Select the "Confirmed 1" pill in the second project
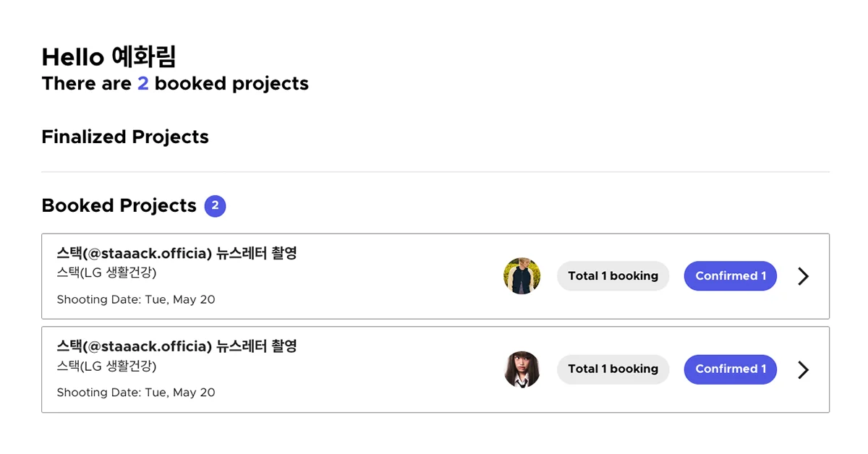 [730, 369]
